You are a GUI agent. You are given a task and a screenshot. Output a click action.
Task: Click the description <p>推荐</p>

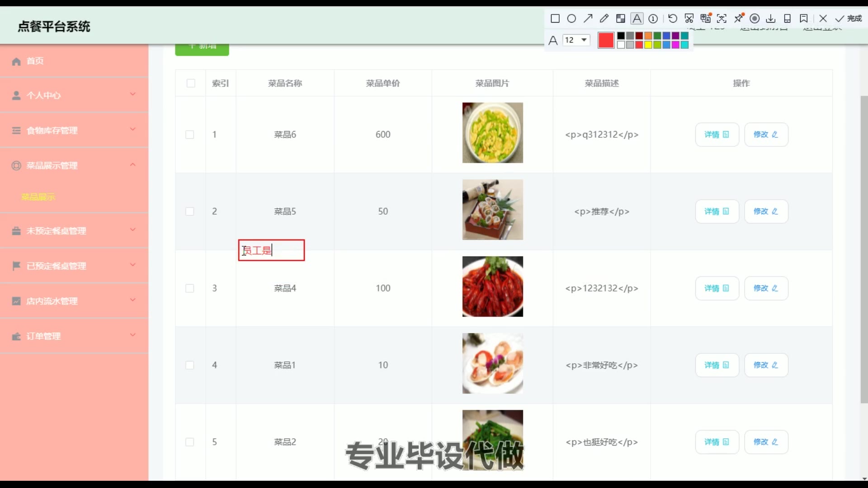pos(602,211)
